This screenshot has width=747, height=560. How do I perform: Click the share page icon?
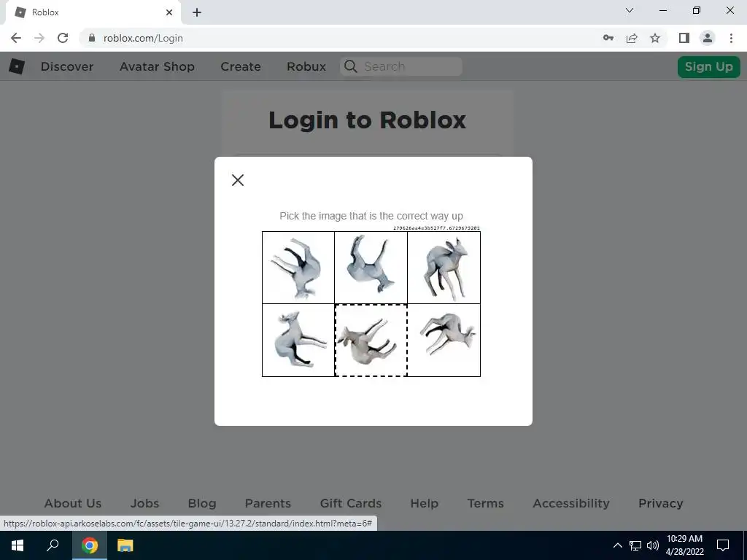tap(632, 38)
